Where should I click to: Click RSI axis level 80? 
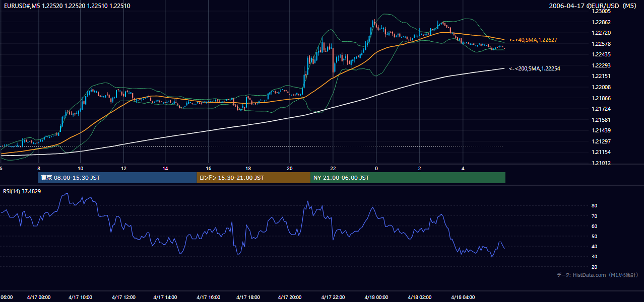tap(595, 206)
